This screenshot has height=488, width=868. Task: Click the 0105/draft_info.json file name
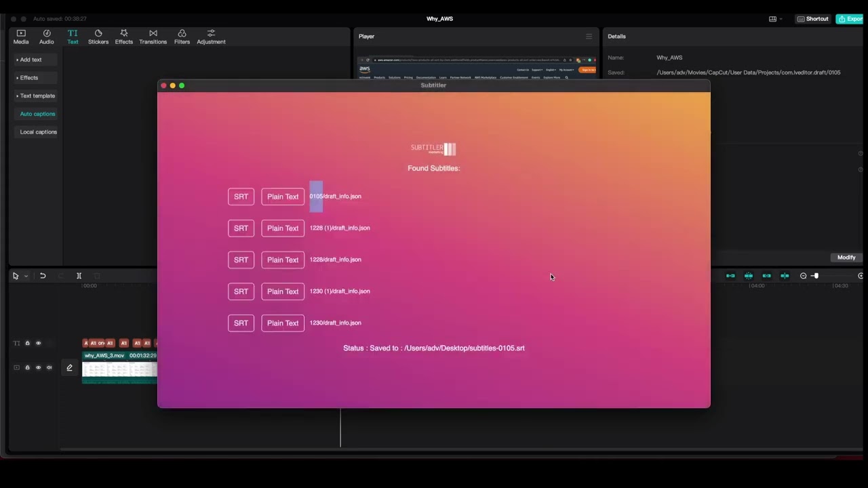(x=336, y=197)
